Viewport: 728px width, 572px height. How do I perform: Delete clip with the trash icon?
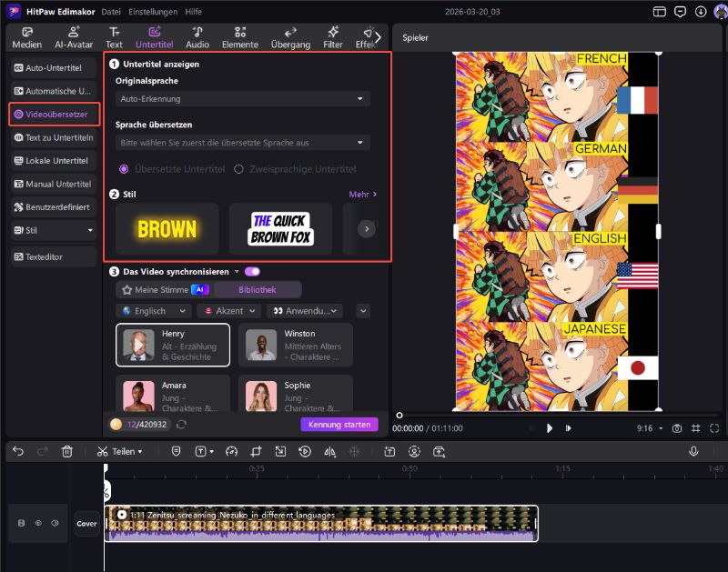66,451
